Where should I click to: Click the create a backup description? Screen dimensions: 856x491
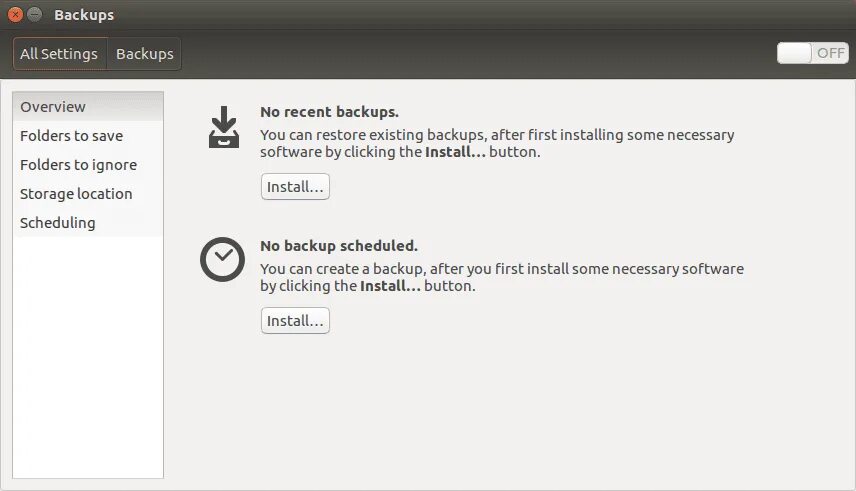(500, 277)
